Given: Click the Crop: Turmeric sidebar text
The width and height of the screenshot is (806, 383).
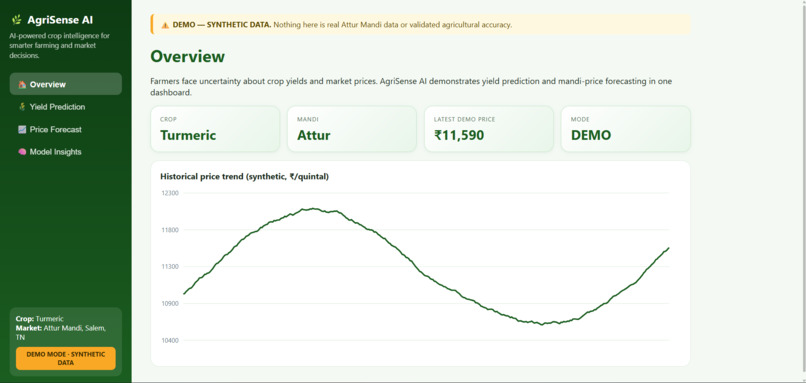Looking at the screenshot, I should (x=40, y=319).
